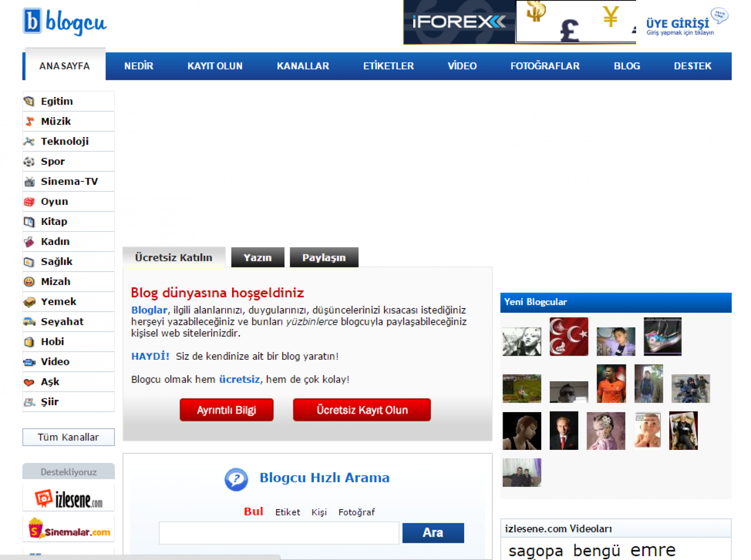Open KANALLAR in the navigation bar

(x=303, y=66)
